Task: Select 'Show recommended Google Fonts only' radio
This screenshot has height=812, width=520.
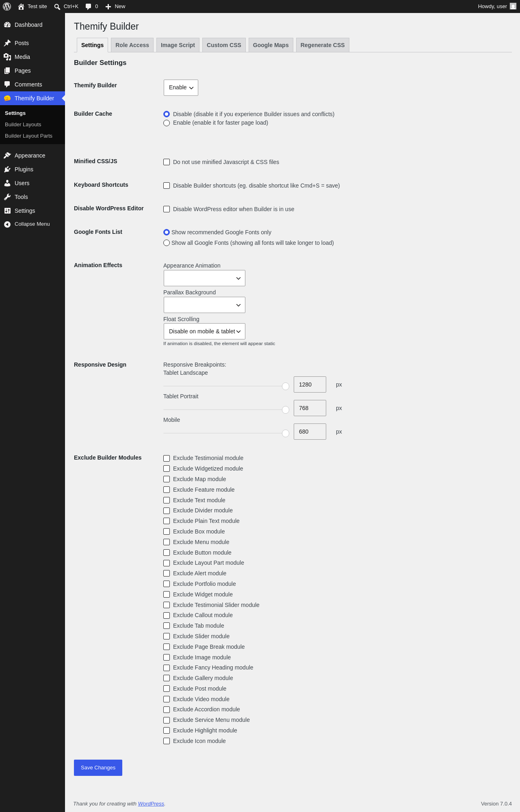Action: click(x=167, y=232)
